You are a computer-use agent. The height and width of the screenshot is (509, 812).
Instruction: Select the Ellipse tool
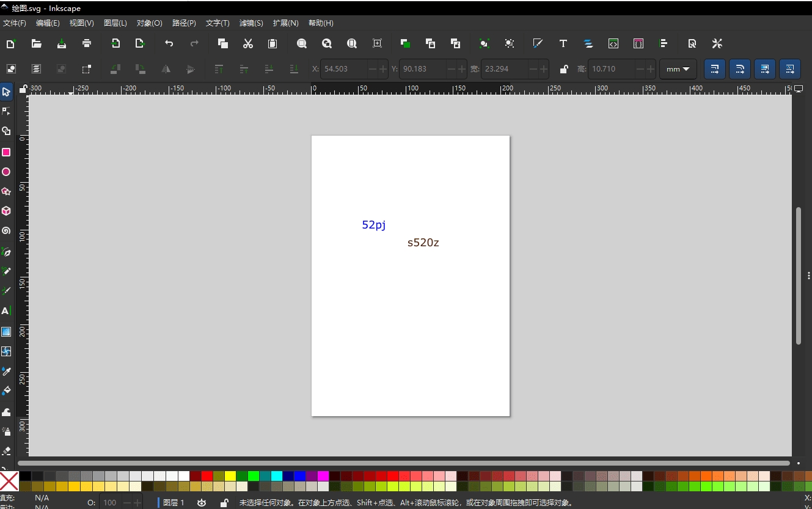(6, 172)
